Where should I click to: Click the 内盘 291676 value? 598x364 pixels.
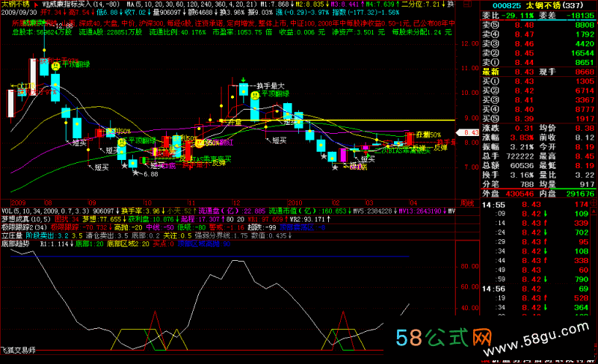click(580, 194)
